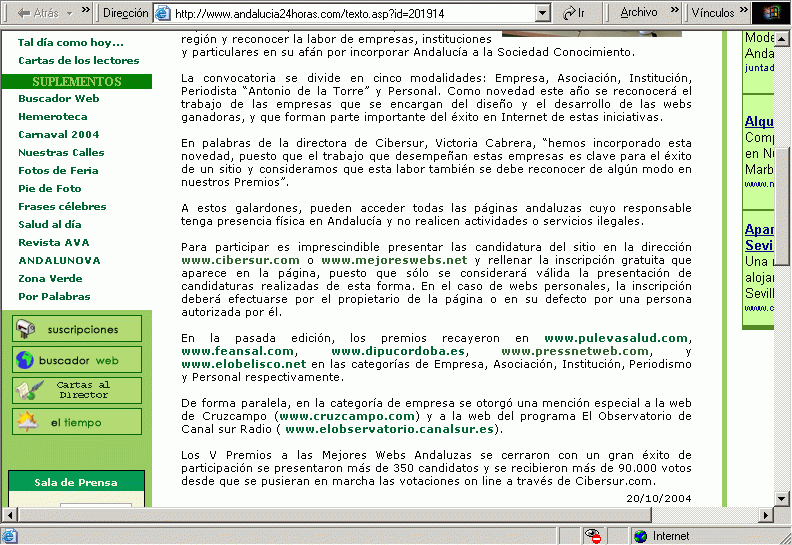Open Cartas de los lectores link

click(79, 61)
